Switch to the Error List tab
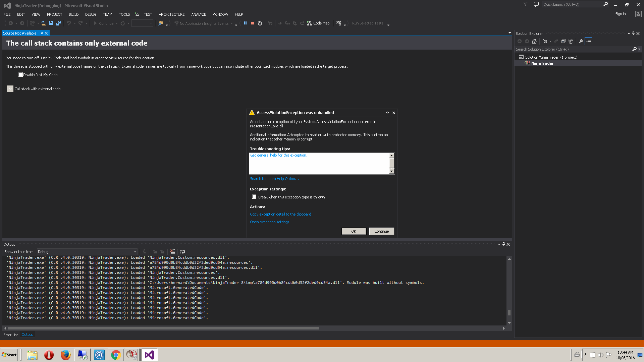Viewport: 644px width, 362px height. [x=10, y=335]
